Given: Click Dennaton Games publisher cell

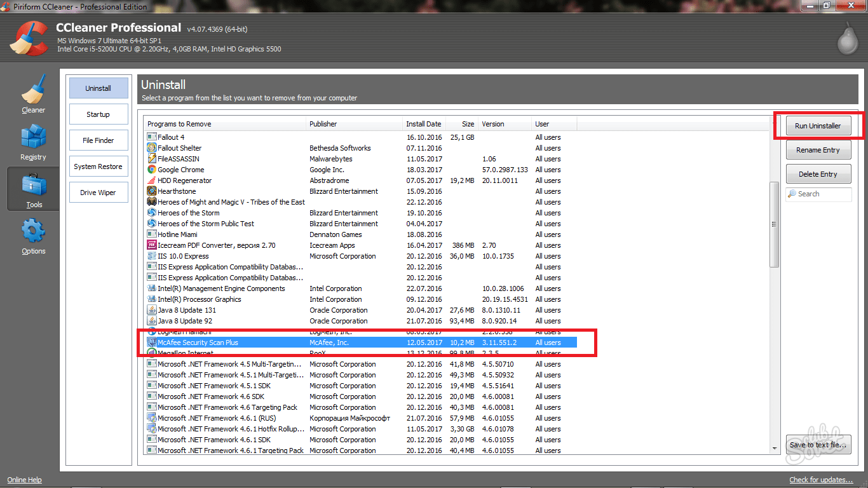Looking at the screenshot, I should 336,234.
